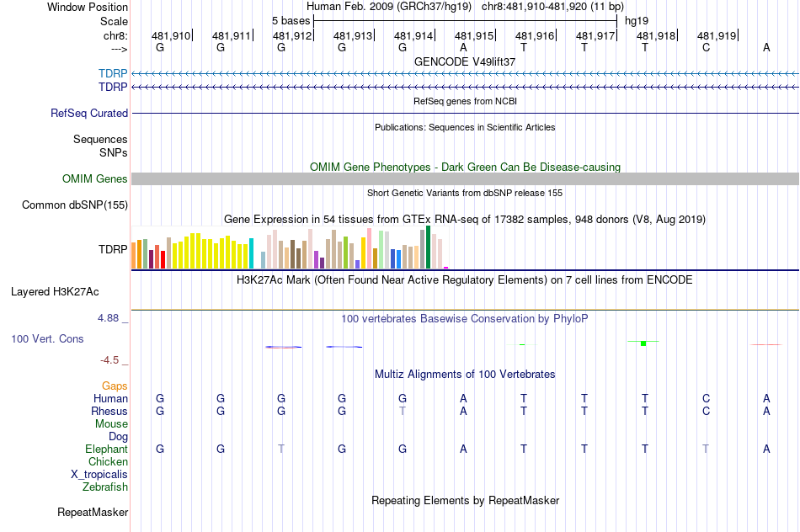Click the A base in ruler sequence under 481,915
Image resolution: width=800 pixels, height=532 pixels.
coord(463,47)
